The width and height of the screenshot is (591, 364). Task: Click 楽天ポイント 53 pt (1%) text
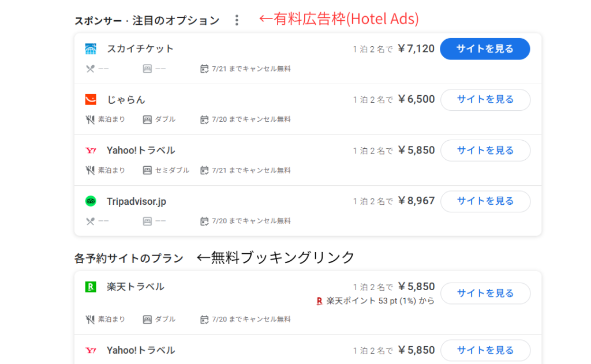380,301
